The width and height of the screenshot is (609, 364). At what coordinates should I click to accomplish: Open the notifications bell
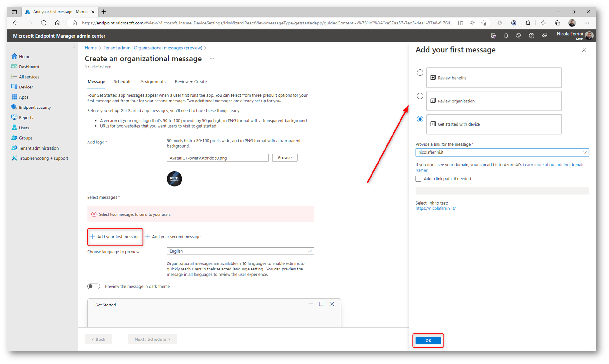(x=506, y=36)
